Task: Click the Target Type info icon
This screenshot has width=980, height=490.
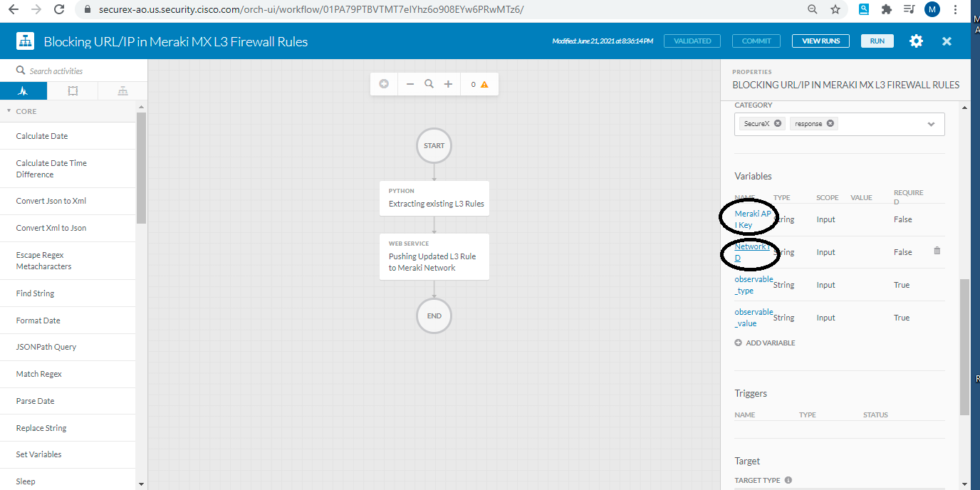Action: (788, 480)
